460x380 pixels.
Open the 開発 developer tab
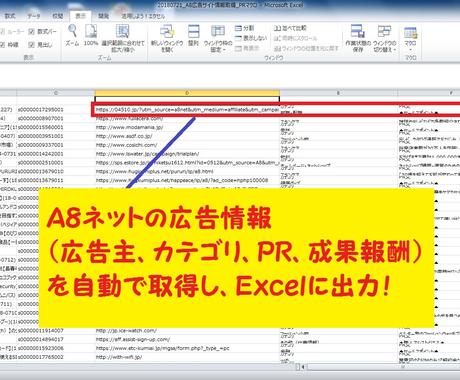103,16
